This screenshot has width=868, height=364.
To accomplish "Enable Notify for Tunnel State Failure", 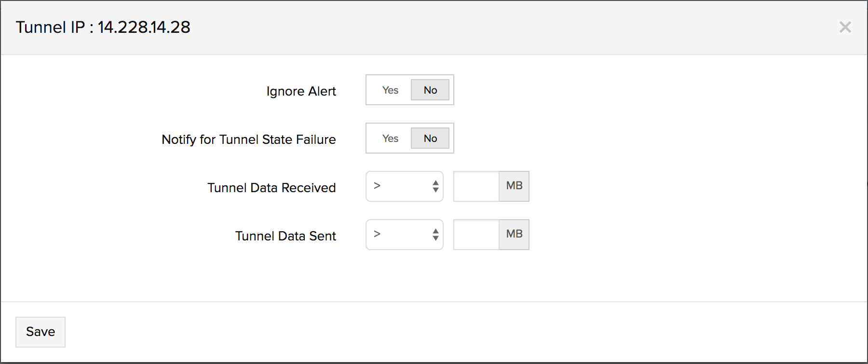I will [x=390, y=139].
